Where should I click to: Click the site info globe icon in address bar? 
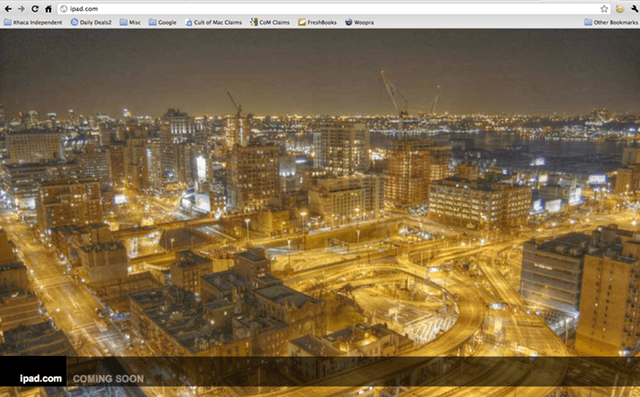(63, 9)
